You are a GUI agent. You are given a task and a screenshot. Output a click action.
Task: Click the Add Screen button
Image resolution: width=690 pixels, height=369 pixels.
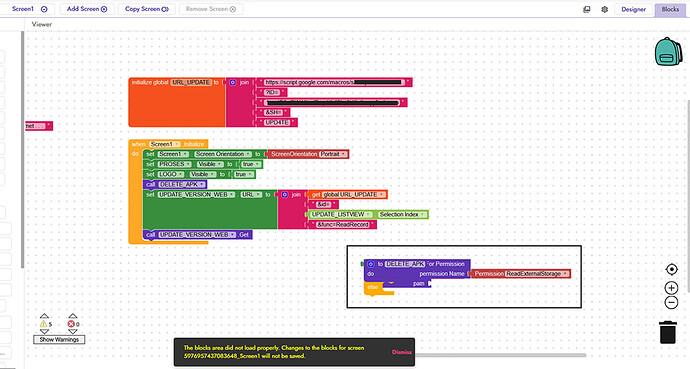point(87,9)
